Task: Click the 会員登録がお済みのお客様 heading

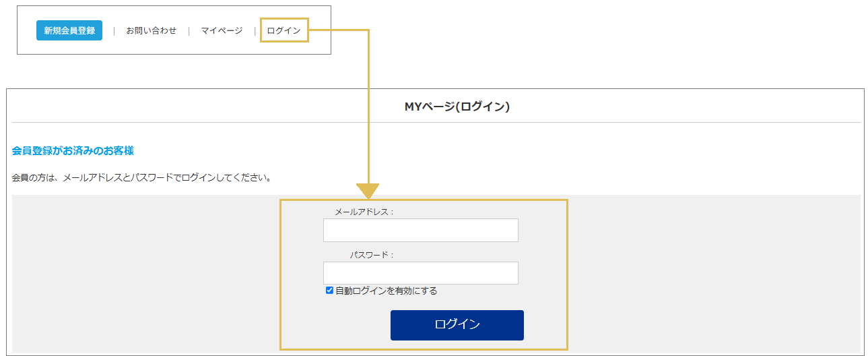Action: point(73,150)
